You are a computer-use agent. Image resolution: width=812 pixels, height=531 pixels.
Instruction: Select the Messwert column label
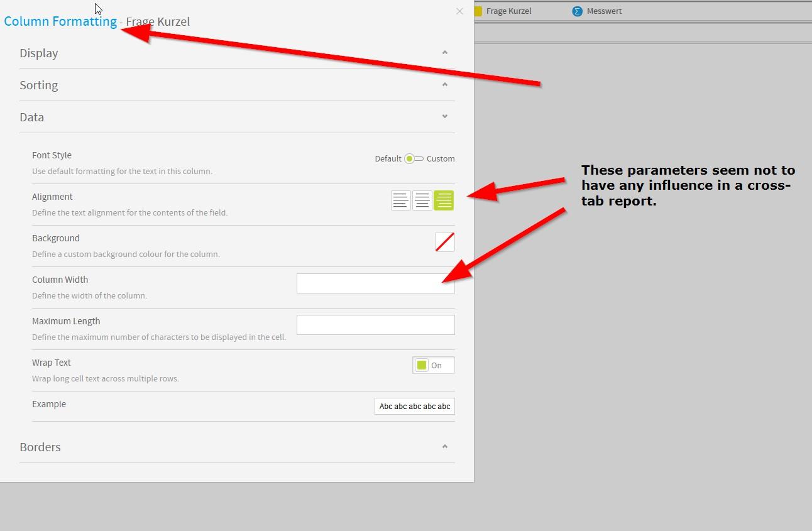(x=605, y=11)
